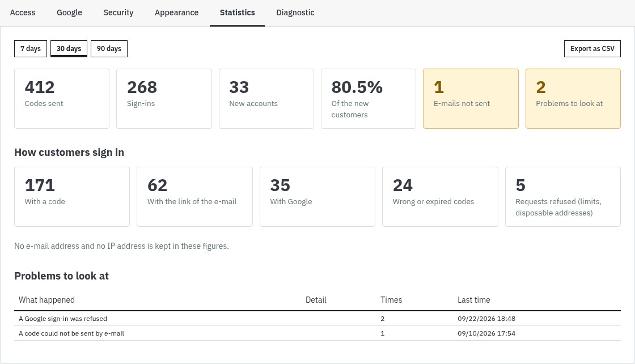Click the date 09/10/2026 17:54
Screen dimensions: 635x364
click(486, 333)
